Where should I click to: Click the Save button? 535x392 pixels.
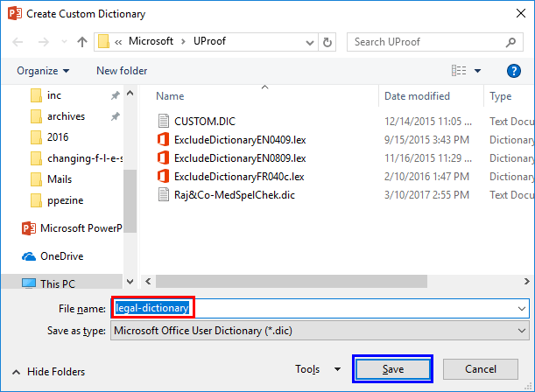393,369
